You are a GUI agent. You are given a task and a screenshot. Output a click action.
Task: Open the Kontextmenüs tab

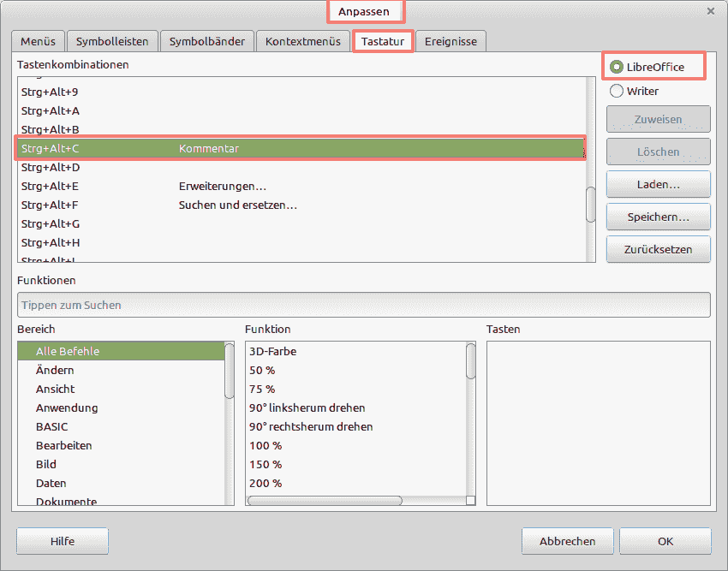click(x=303, y=41)
